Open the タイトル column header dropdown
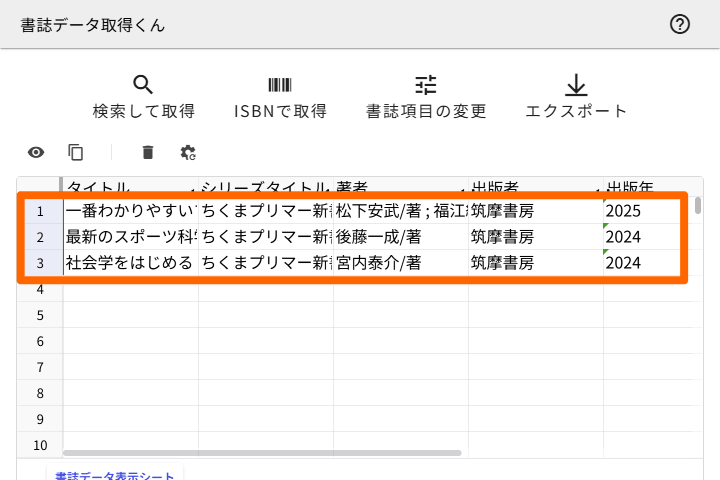Image resolution: width=720 pixels, height=480 pixels. tap(192, 188)
